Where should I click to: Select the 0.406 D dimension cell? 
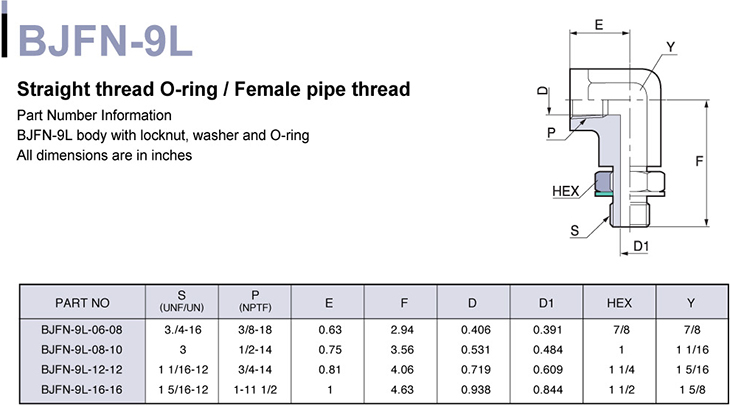coord(477,330)
